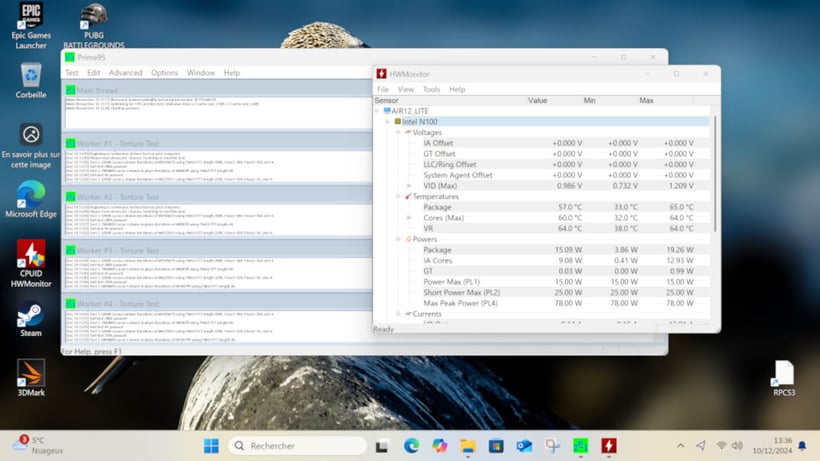Collapse the Powers sensor group
The width and height of the screenshot is (820, 461).
399,239
